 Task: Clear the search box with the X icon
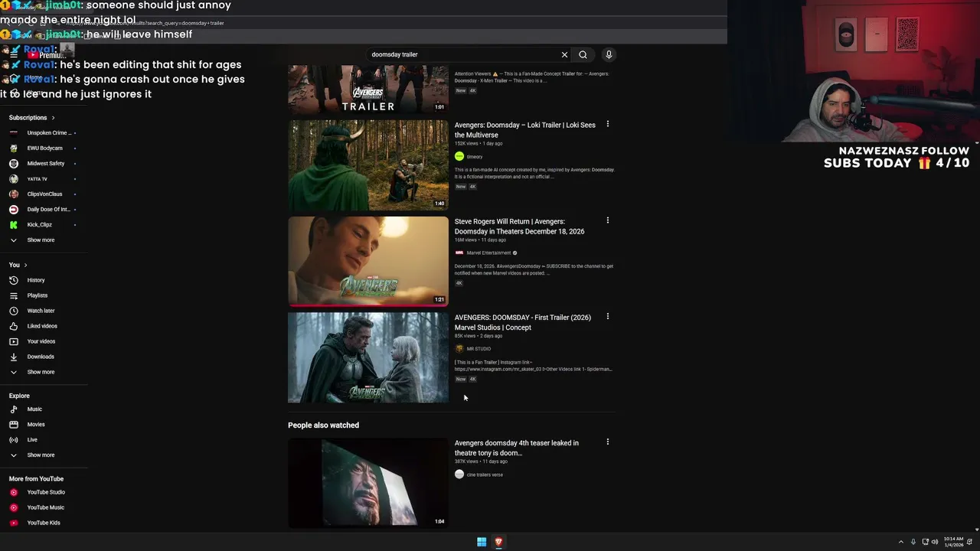tap(564, 55)
